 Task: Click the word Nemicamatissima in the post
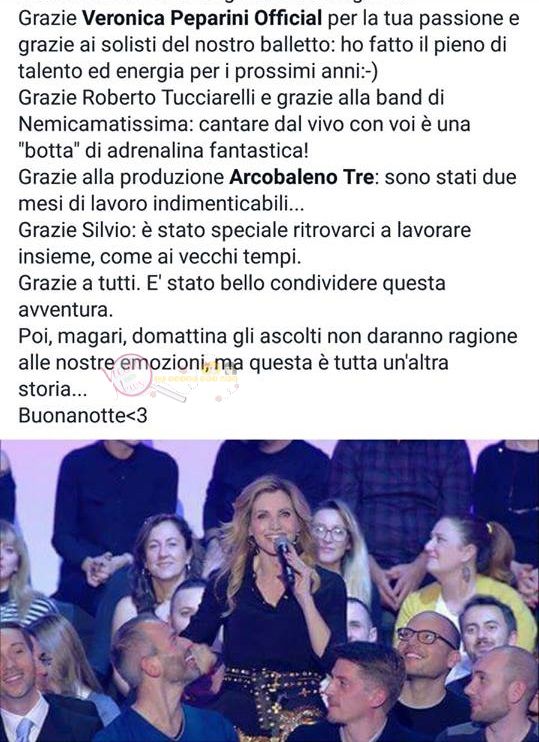tap(106, 124)
